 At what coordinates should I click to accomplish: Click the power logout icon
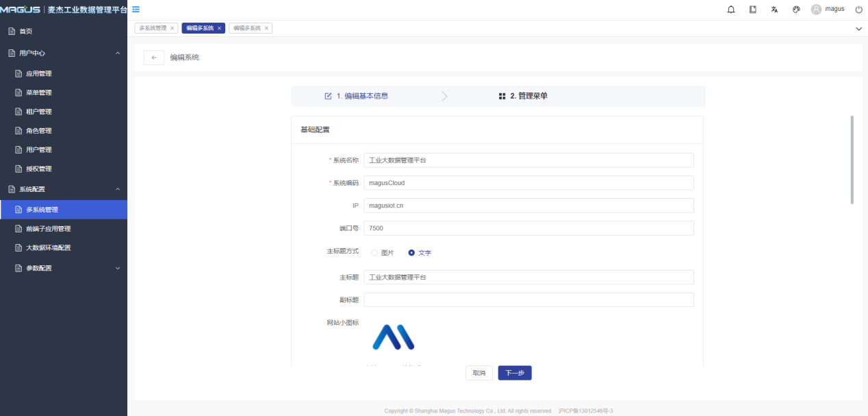click(x=858, y=10)
